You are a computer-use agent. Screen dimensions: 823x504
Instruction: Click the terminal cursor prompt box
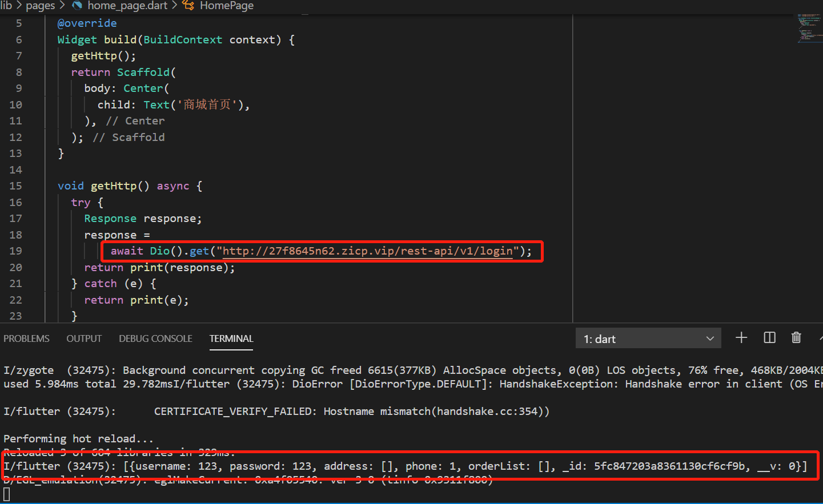click(x=7, y=494)
